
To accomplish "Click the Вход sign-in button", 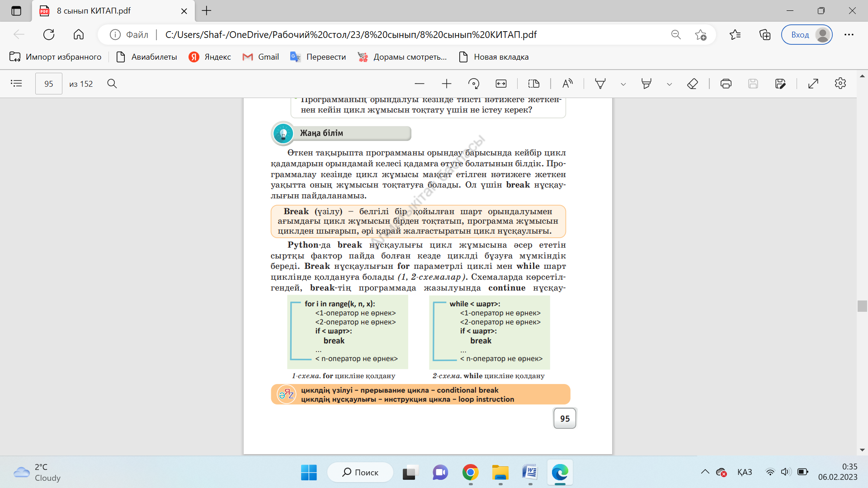I will tap(807, 35).
